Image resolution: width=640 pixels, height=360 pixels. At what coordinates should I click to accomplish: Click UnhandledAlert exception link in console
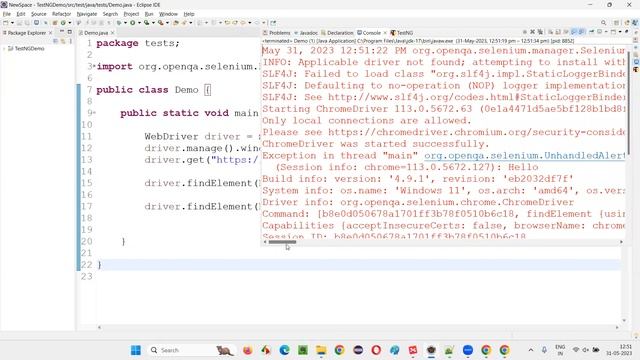(x=524, y=156)
